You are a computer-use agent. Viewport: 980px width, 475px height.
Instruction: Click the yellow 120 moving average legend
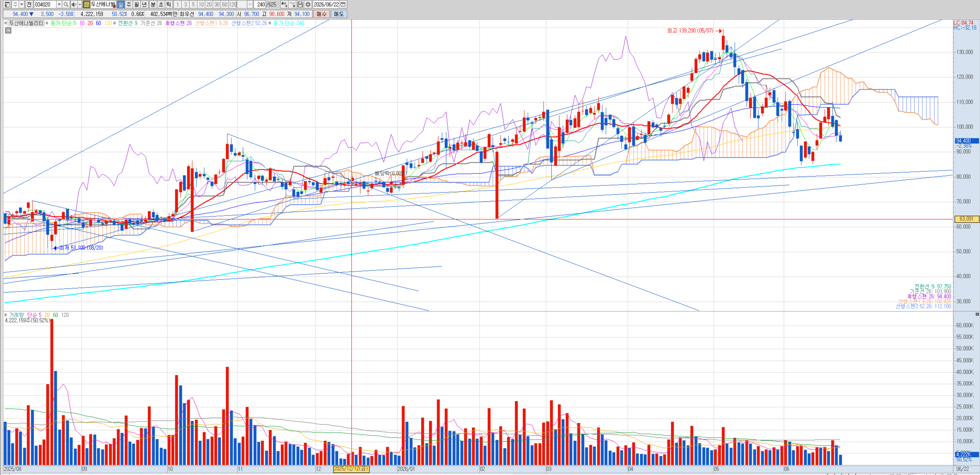[108, 23]
